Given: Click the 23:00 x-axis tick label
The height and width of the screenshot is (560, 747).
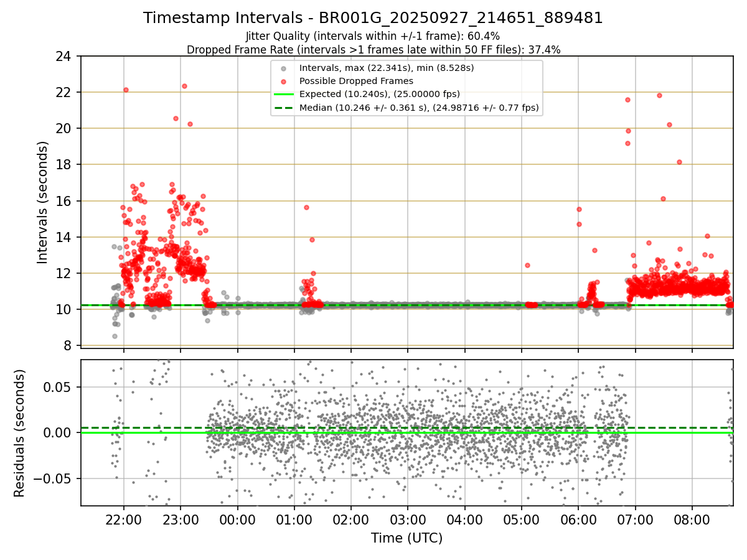Looking at the screenshot, I should click(180, 520).
